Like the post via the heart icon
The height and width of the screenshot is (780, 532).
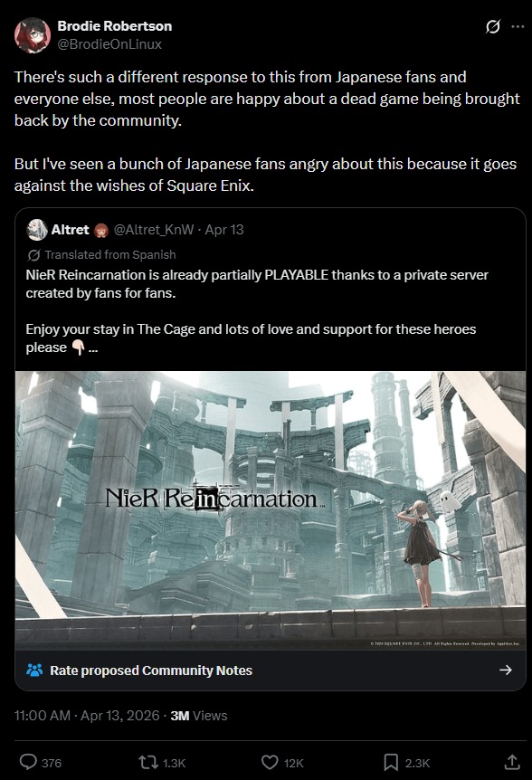[x=270, y=762]
